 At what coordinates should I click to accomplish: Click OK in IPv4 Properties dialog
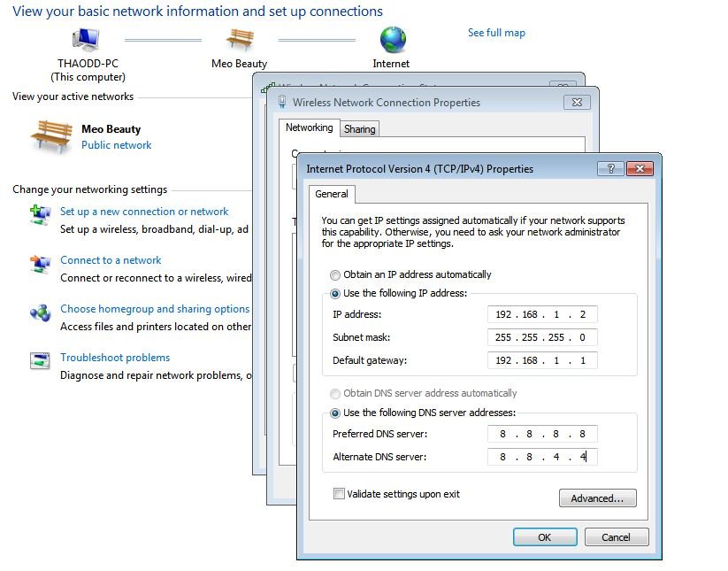point(545,537)
